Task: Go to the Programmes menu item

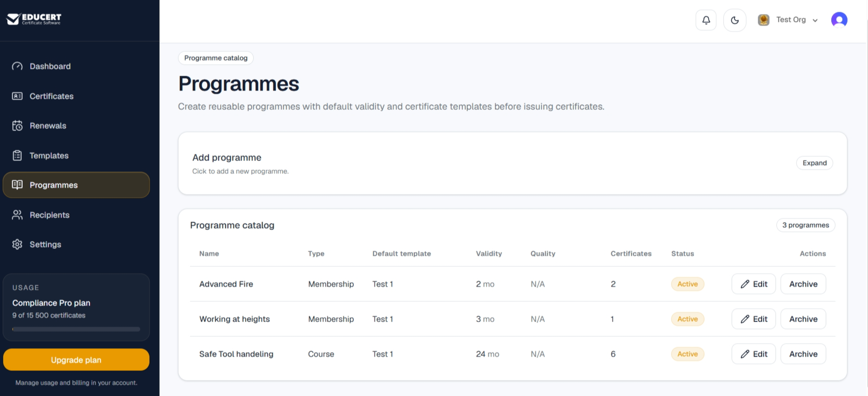Action: point(76,185)
